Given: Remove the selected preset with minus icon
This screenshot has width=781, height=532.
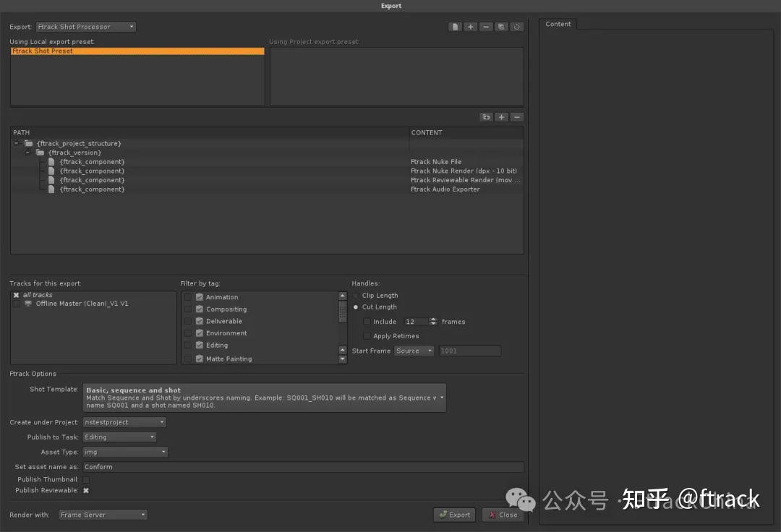Looking at the screenshot, I should 486,26.
